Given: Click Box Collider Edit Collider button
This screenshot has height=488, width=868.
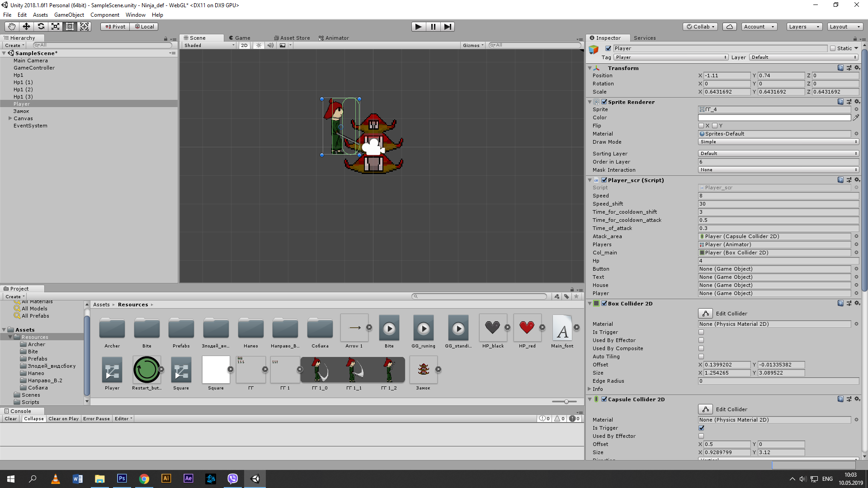Looking at the screenshot, I should click(705, 314).
